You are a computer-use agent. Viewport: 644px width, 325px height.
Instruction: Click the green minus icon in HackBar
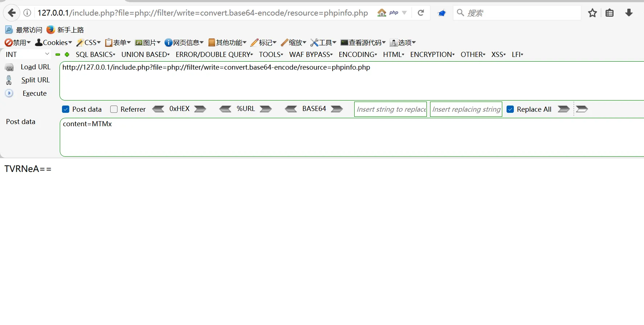58,54
